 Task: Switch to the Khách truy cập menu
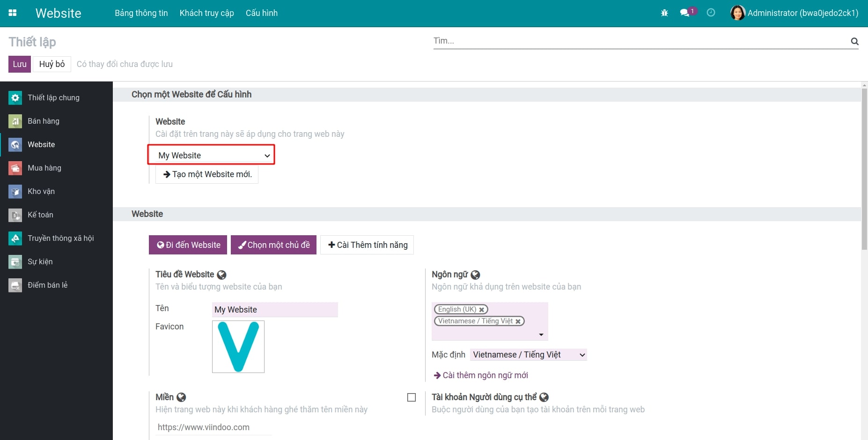click(x=206, y=13)
